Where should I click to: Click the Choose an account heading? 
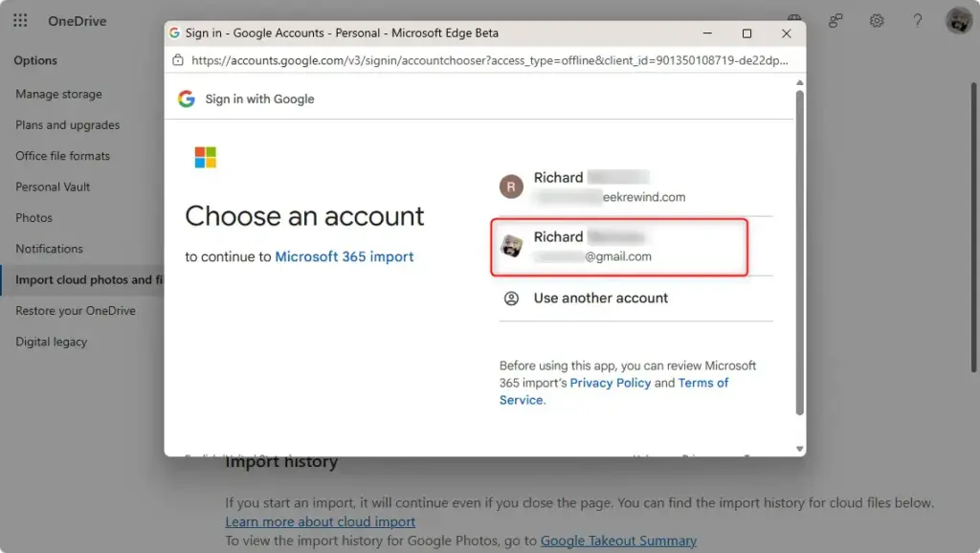304,216
